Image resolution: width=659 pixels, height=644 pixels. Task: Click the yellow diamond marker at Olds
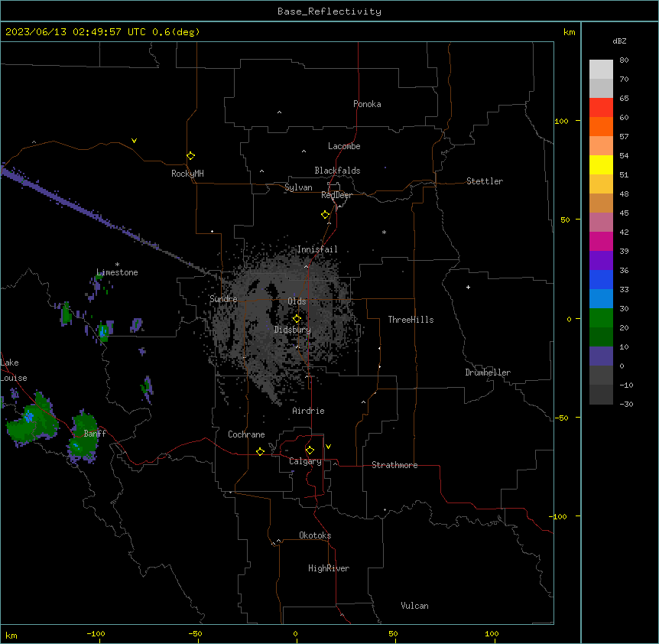click(x=297, y=319)
